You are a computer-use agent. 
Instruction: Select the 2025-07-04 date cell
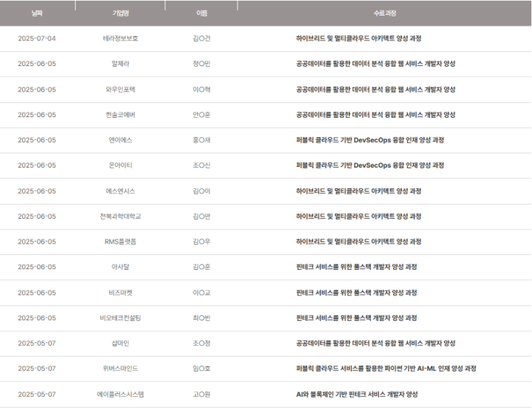pyautogui.click(x=37, y=38)
